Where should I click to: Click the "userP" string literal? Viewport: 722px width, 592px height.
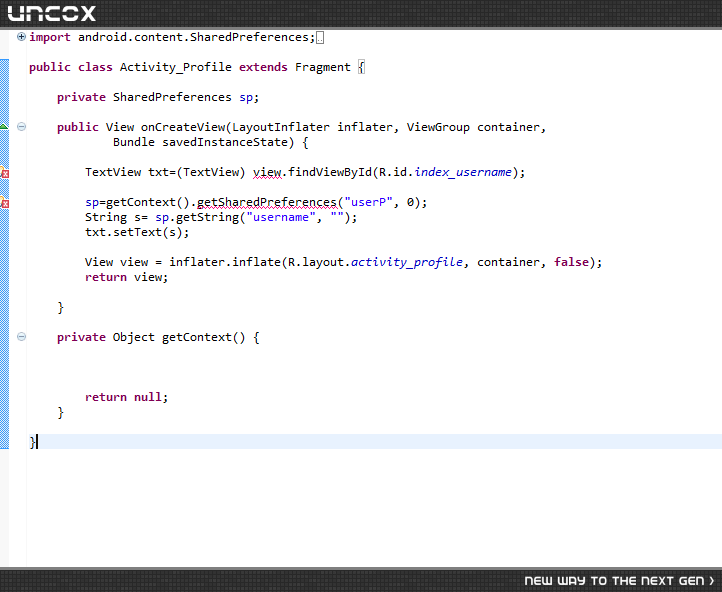tap(368, 202)
